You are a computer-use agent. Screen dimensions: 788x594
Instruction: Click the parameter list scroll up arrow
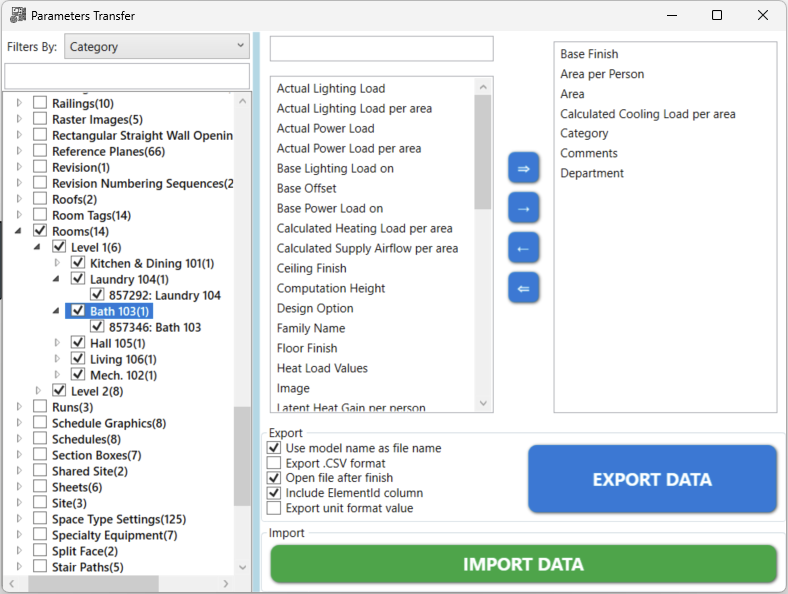[483, 87]
